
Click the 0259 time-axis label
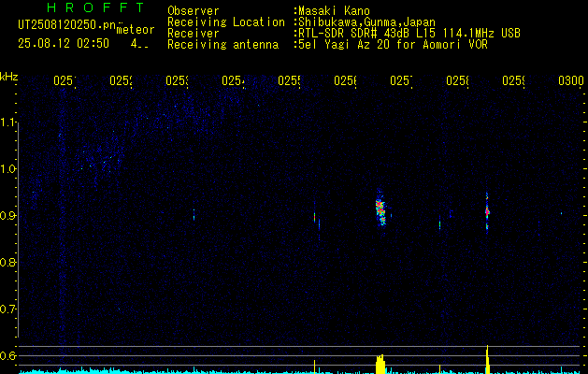tap(514, 80)
